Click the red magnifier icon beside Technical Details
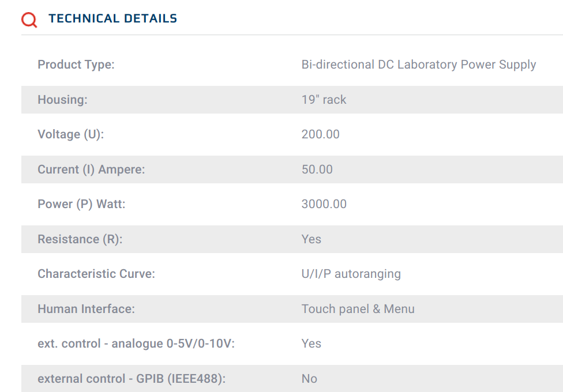The image size is (563, 392). [x=29, y=20]
